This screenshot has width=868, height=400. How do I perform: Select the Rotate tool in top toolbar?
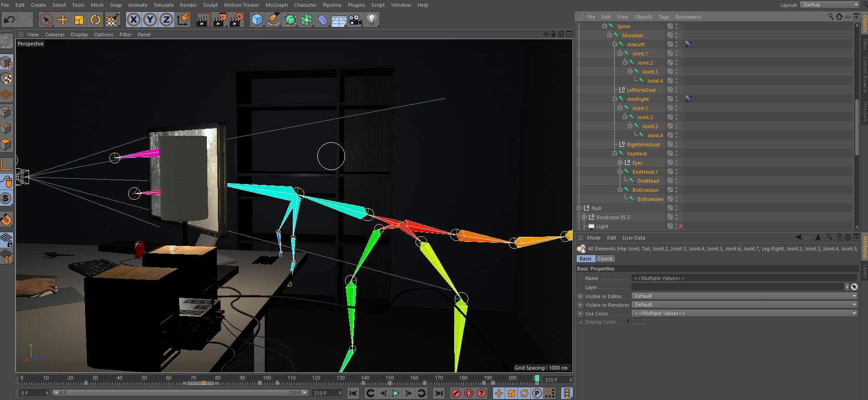[95, 20]
